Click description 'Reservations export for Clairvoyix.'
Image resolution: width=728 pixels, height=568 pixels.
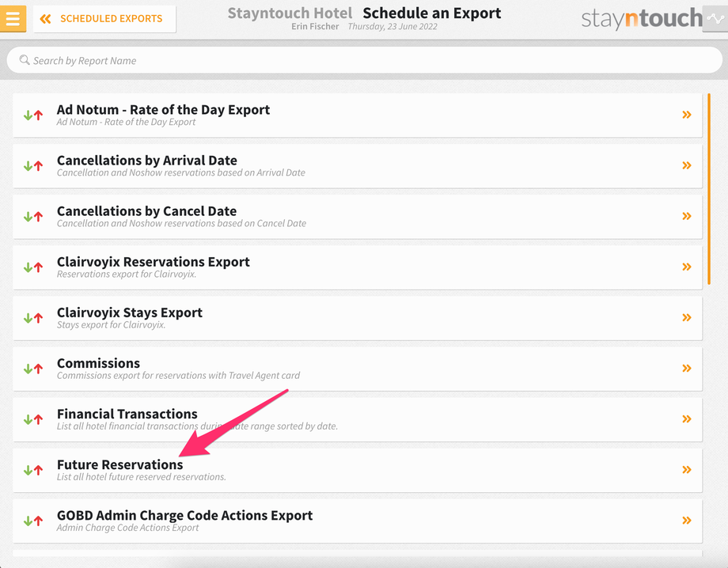[127, 274]
